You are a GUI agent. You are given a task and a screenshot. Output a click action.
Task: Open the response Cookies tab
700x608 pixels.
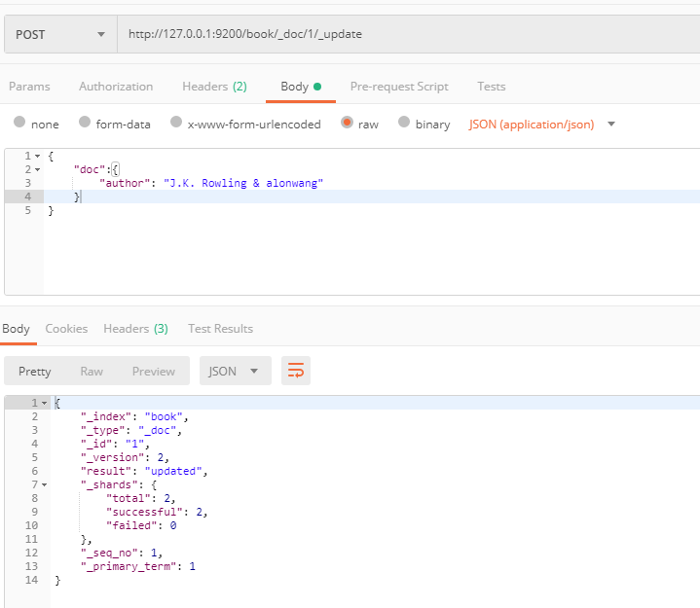point(66,329)
